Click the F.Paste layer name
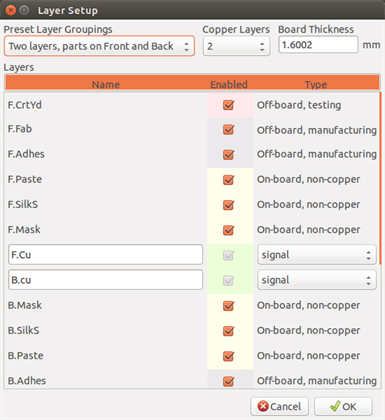Viewport: 385px width, 420px height. tap(25, 179)
